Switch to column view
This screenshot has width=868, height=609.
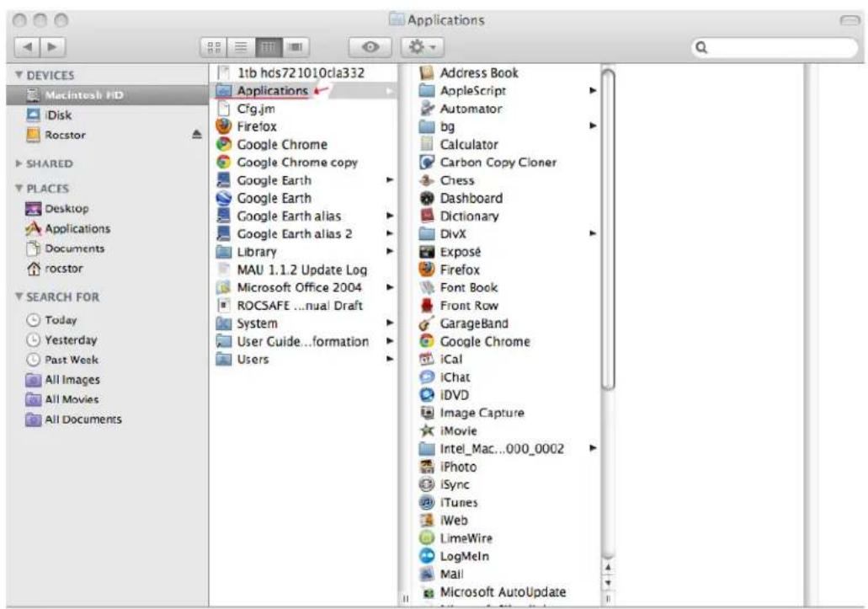(x=268, y=47)
